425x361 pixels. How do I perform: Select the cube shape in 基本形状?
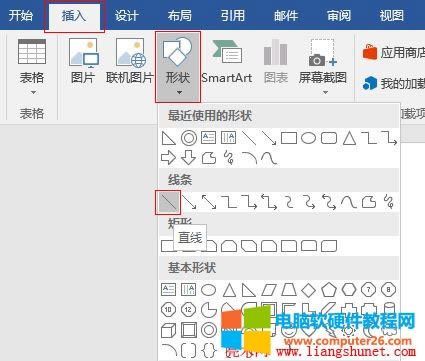168,330
